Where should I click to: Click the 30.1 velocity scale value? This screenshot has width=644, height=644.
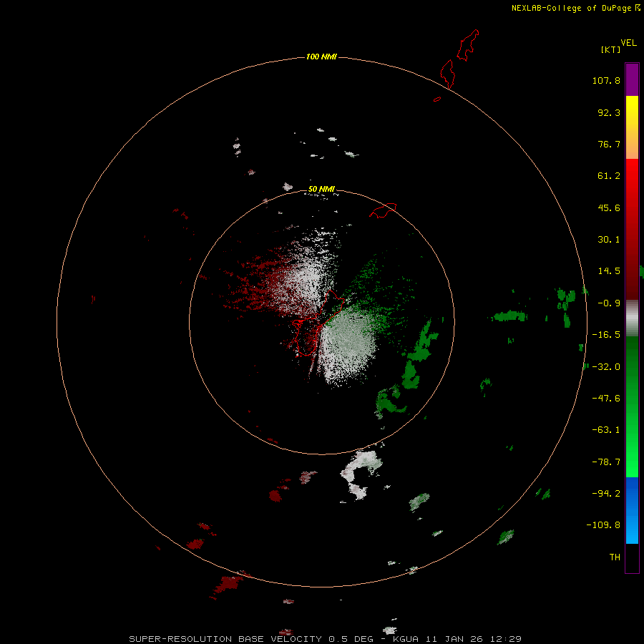click(x=609, y=240)
